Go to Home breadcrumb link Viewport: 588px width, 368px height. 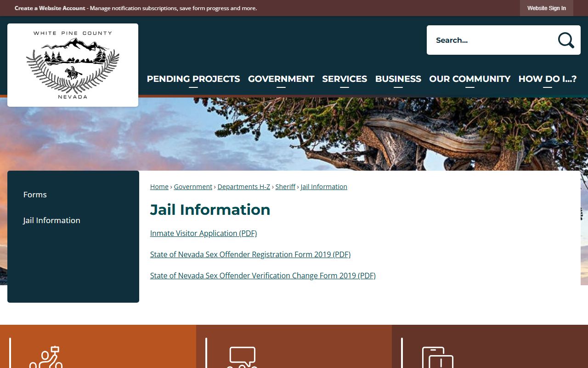tap(159, 187)
